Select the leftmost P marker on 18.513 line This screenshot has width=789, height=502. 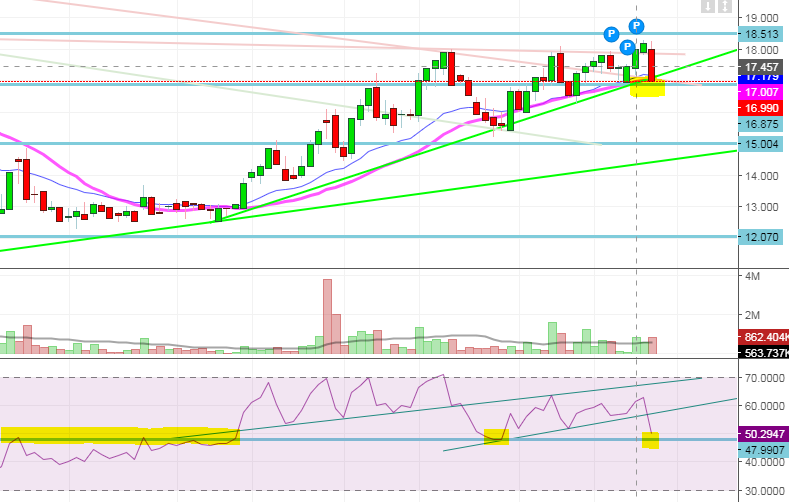pos(611,34)
